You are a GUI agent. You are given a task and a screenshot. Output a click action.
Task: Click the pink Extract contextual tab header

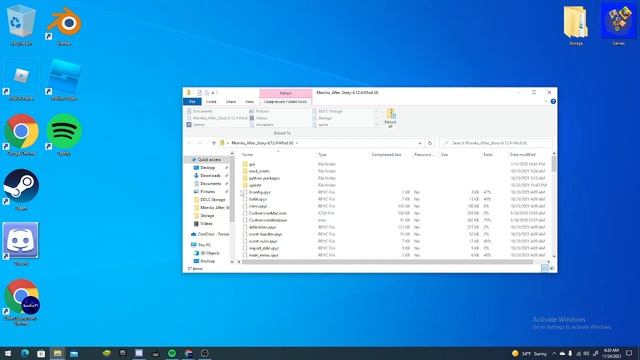tap(285, 93)
